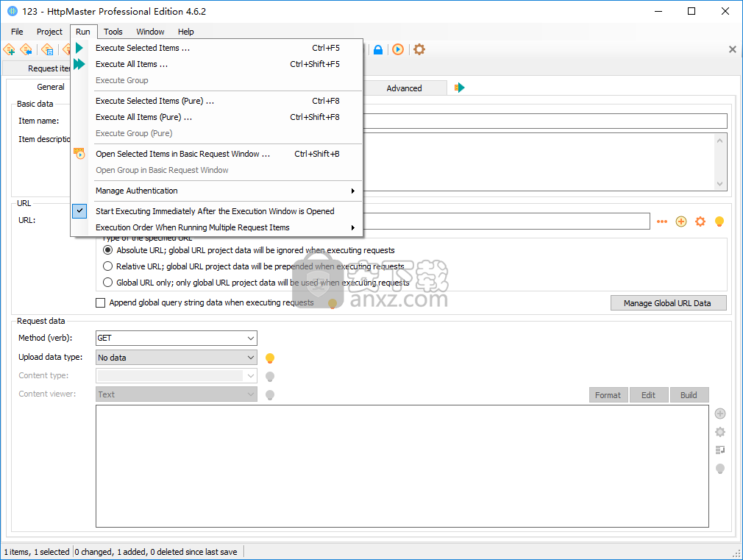This screenshot has width=743, height=560.
Task: Choose Open Selected Items in Basic Request Window
Action: (216, 154)
